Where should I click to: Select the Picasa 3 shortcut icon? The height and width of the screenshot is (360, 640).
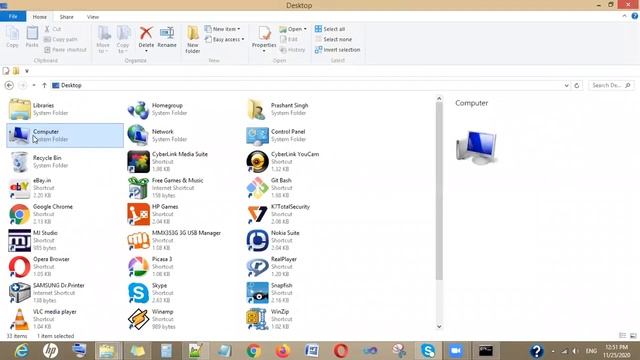point(138,267)
